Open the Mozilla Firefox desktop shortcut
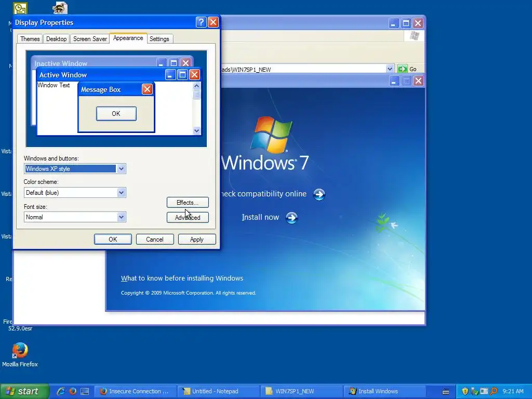This screenshot has width=532, height=399. click(20, 355)
